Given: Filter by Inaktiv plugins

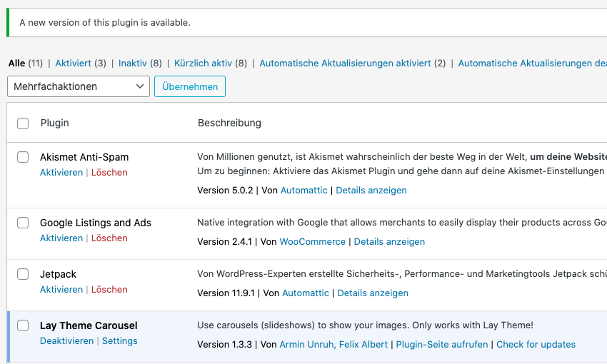Looking at the screenshot, I should point(133,63).
